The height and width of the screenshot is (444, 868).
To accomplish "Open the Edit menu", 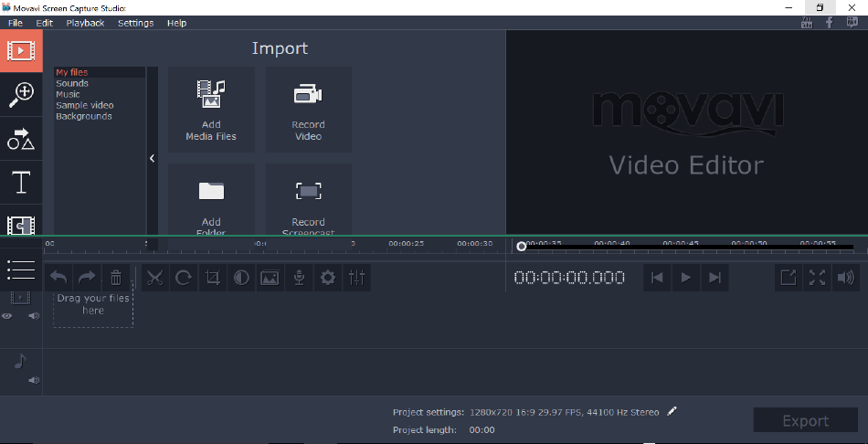I will pyautogui.click(x=44, y=23).
